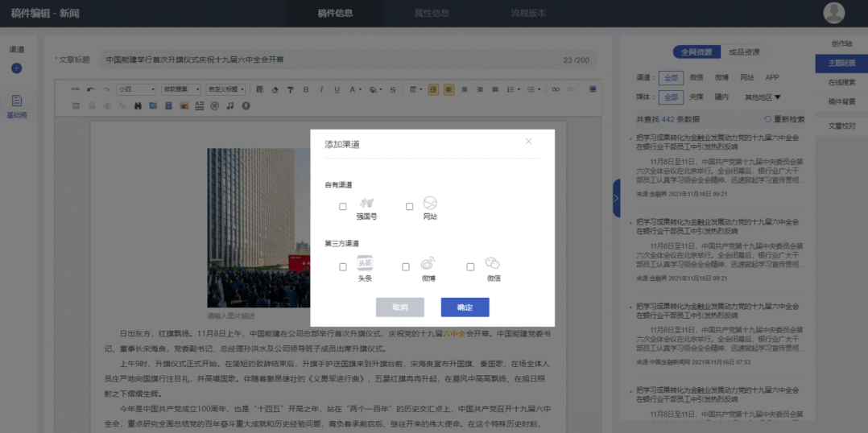Select the 微博 checkbox in dialog

406,266
